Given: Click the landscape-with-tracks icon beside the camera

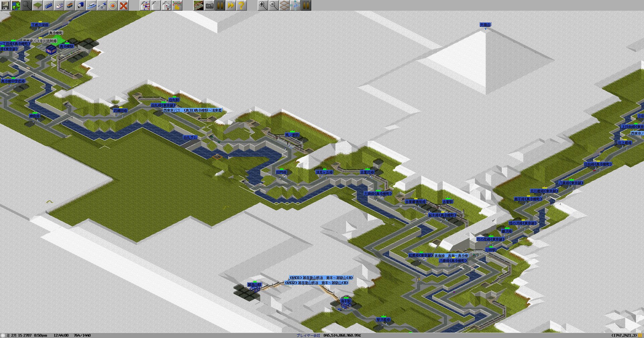Looking at the screenshot, I should tap(199, 5).
